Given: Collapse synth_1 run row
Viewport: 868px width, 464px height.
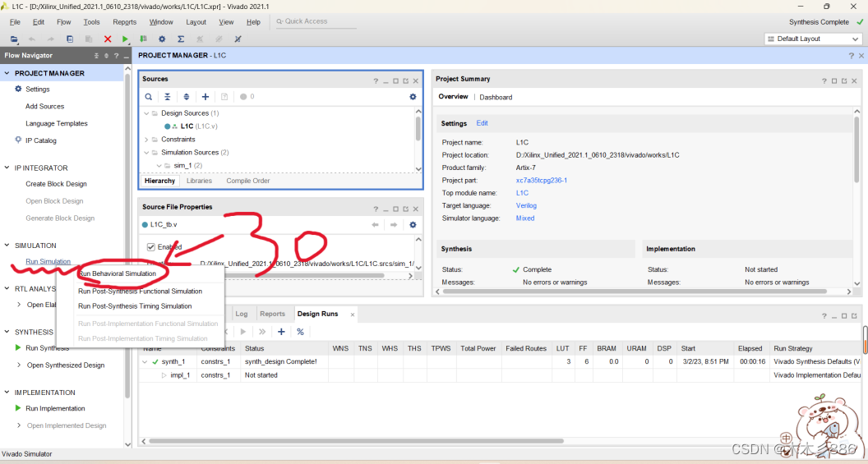Looking at the screenshot, I should pyautogui.click(x=145, y=361).
